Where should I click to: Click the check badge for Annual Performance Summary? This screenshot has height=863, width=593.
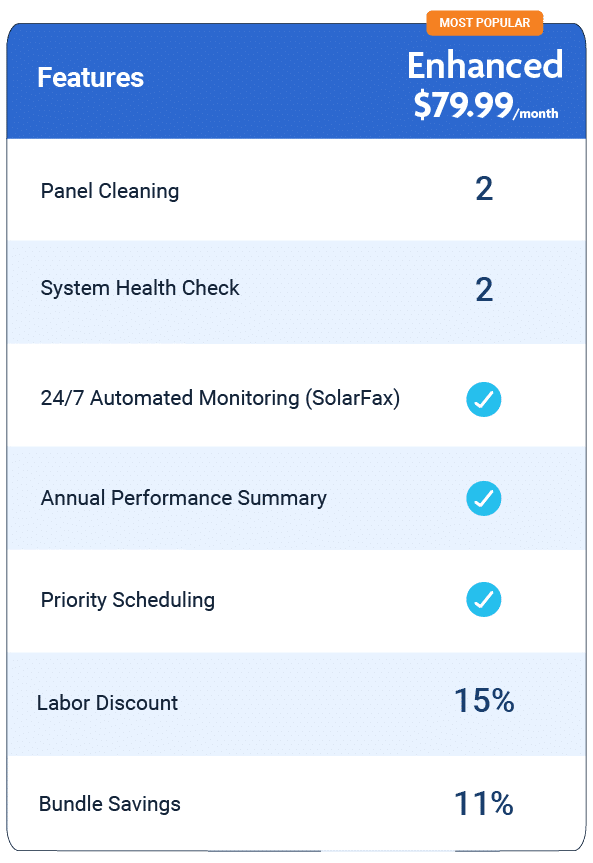484,499
